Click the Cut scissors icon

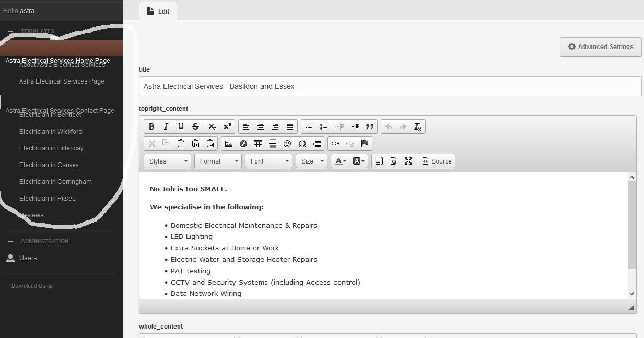click(x=151, y=144)
